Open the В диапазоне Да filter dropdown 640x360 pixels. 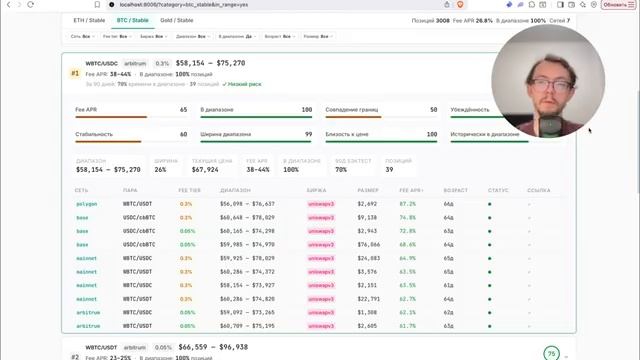tap(237, 36)
